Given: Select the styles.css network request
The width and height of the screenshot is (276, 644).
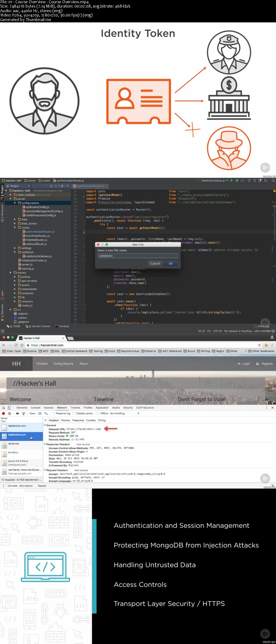Looking at the screenshot, I should 22,445.
